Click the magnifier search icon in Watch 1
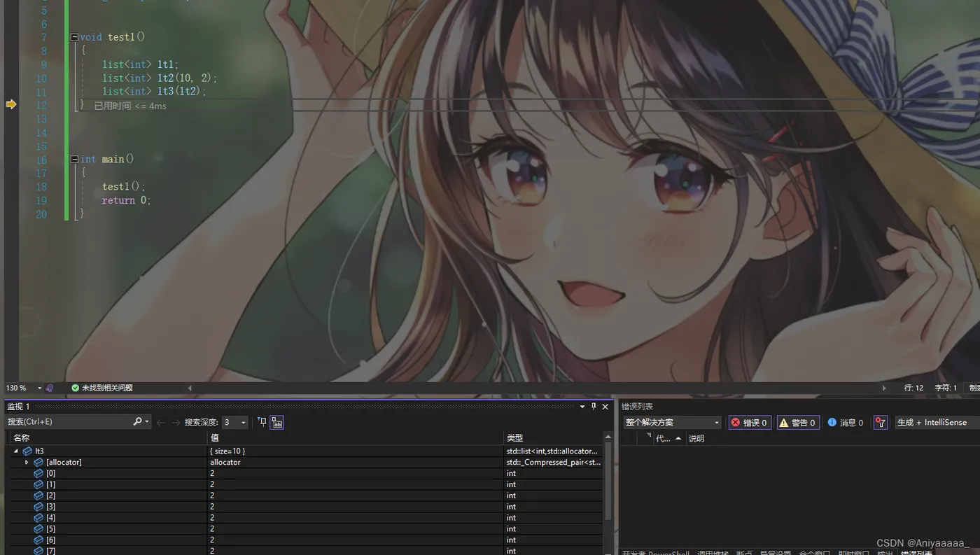 point(137,422)
